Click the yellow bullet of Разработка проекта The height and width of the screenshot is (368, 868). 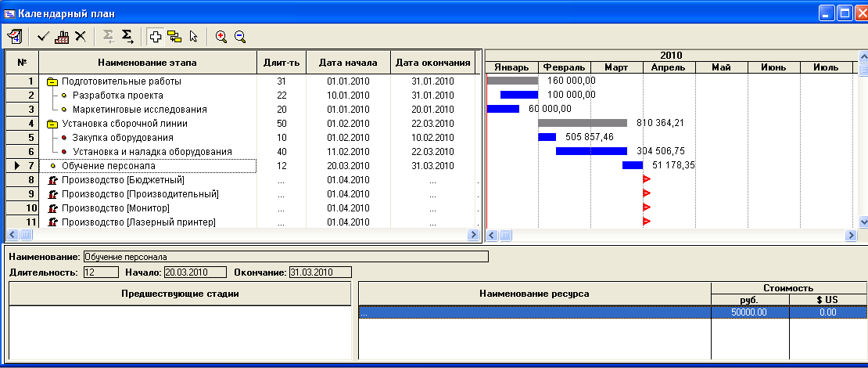(63, 96)
